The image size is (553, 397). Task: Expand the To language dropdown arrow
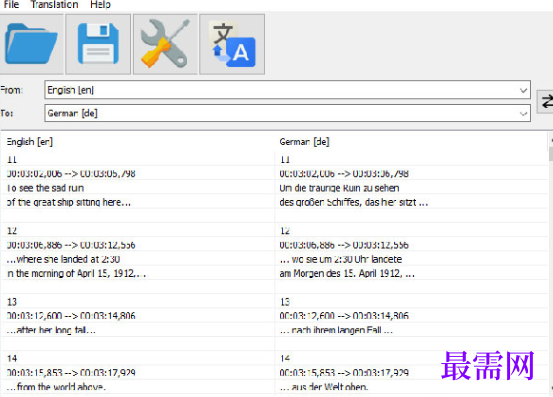[x=523, y=114]
